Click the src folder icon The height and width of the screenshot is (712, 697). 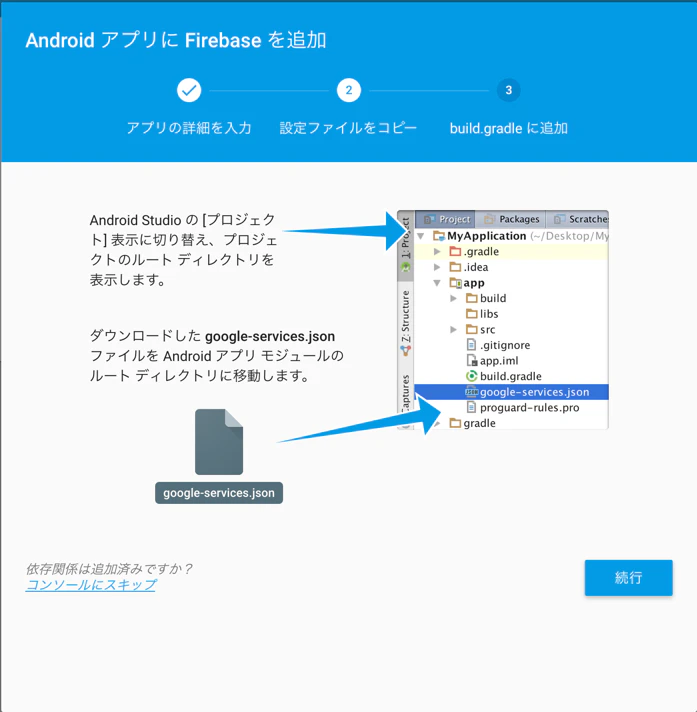pos(472,330)
